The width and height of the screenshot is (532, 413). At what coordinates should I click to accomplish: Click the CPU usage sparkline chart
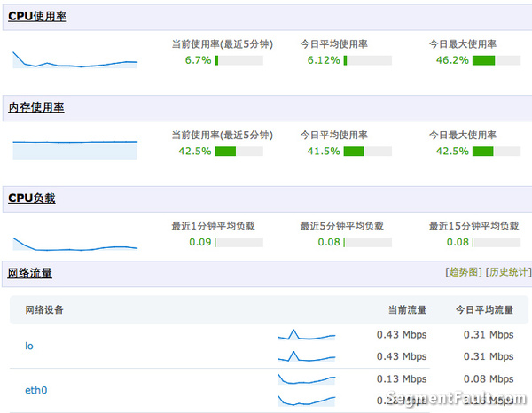pos(74,59)
